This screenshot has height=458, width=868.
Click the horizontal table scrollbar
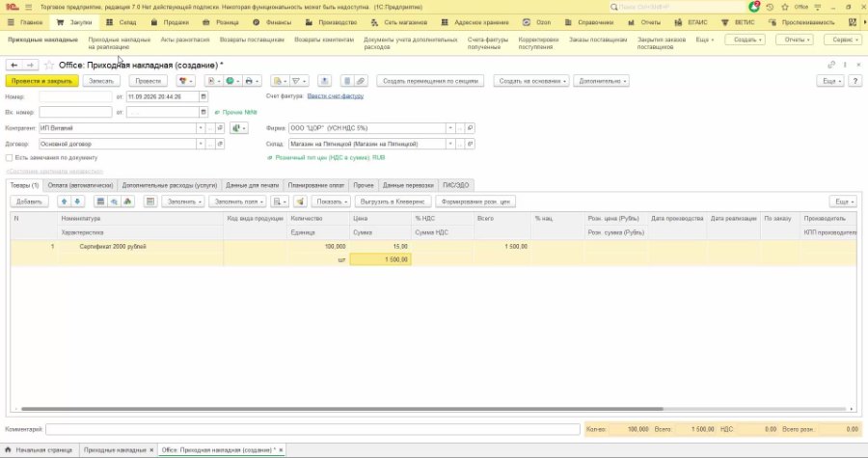pos(341,409)
